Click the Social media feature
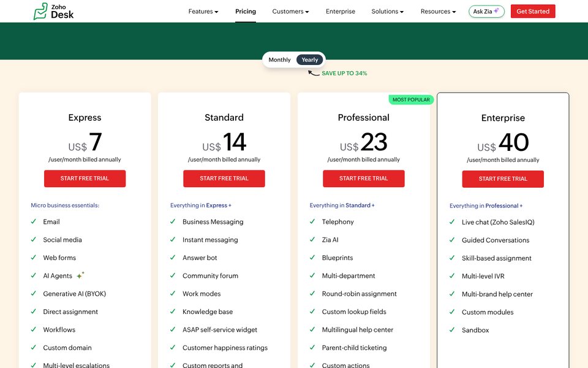The height and width of the screenshot is (368, 588). (62, 240)
